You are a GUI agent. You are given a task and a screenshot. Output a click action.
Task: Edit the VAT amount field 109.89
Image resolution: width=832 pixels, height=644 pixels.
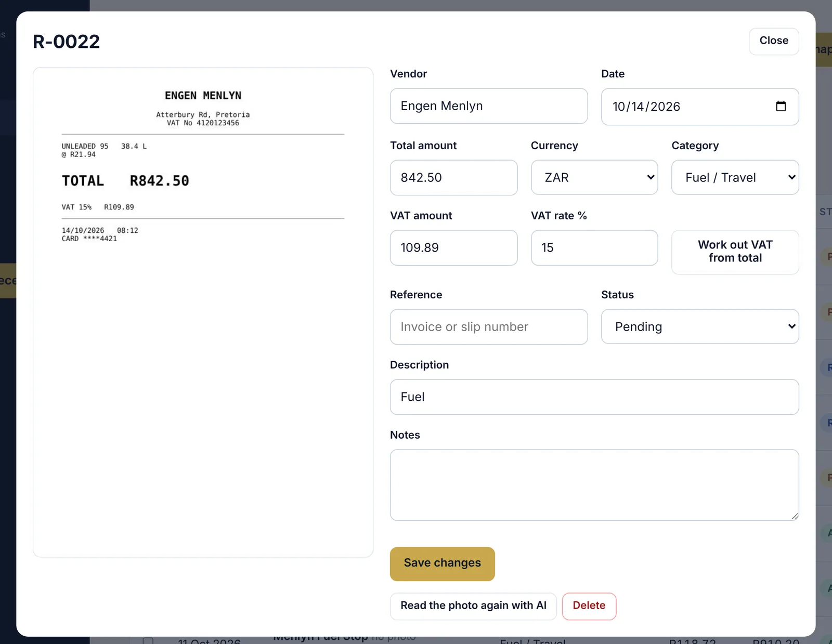click(453, 248)
